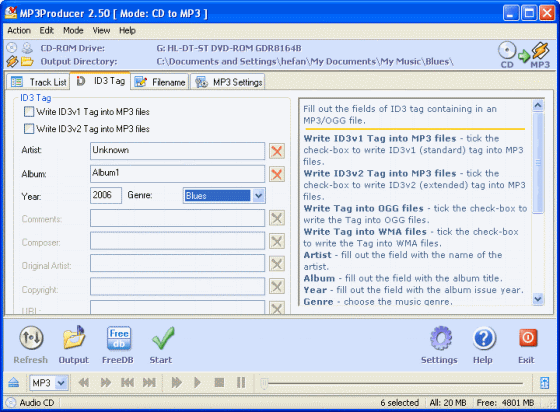Click the X icon beside Original Artist field
This screenshot has height=412, width=560.
pyautogui.click(x=277, y=264)
